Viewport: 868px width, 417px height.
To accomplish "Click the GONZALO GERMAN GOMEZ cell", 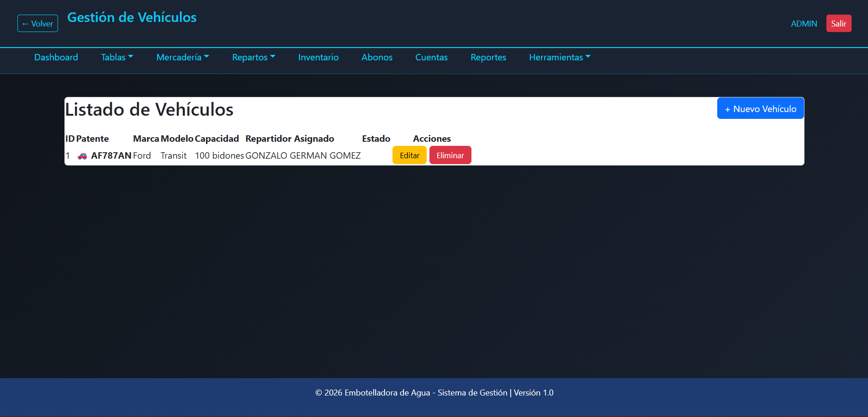I will click(x=303, y=155).
